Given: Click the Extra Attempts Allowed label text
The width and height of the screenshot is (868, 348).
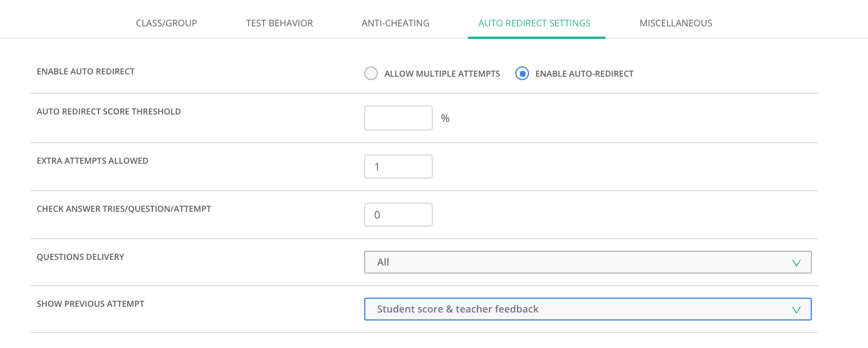Looking at the screenshot, I should tap(92, 161).
